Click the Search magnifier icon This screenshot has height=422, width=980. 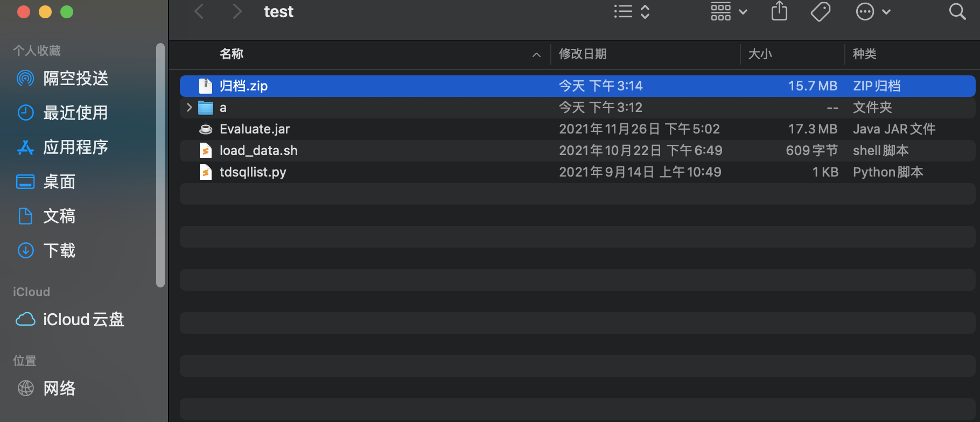tap(957, 11)
